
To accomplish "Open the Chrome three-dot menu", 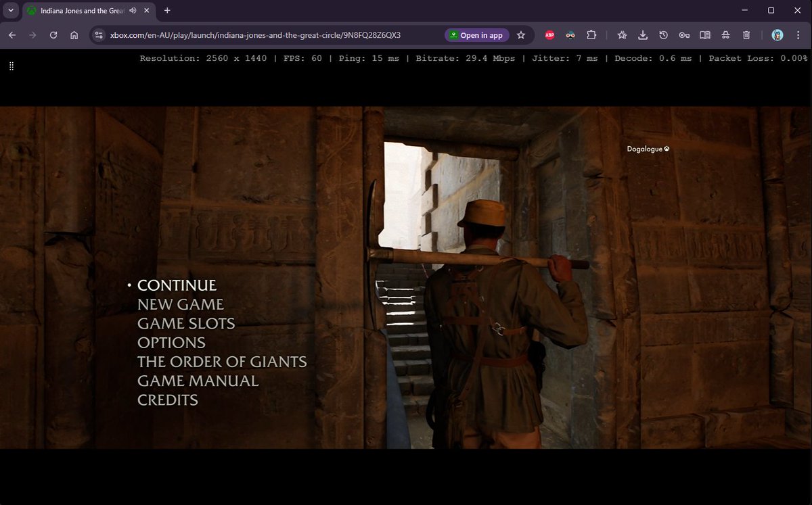I will point(798,35).
